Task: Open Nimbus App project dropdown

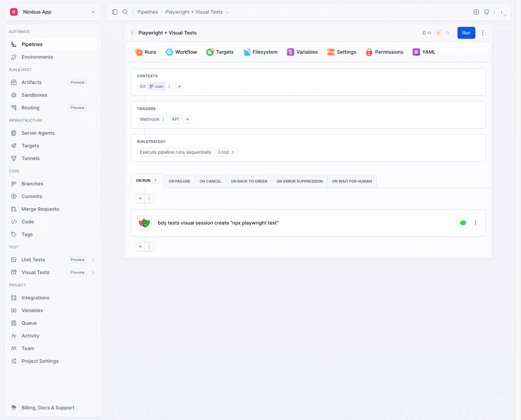Action: tap(53, 12)
